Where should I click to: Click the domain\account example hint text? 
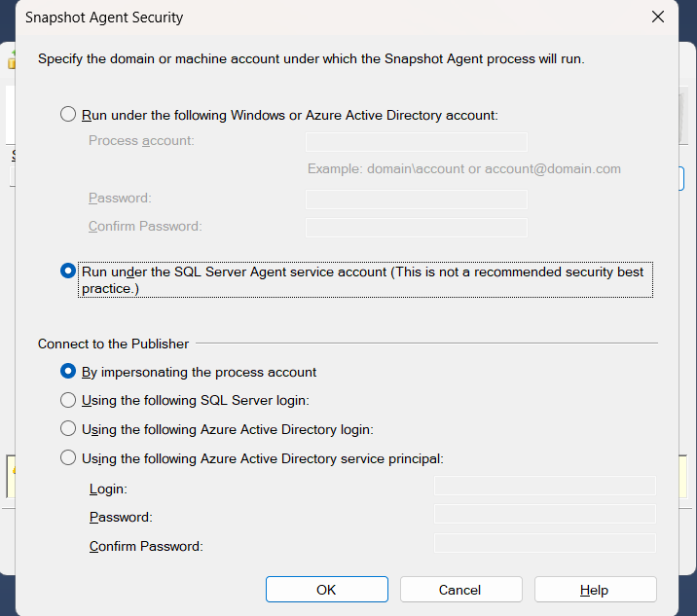(x=463, y=168)
